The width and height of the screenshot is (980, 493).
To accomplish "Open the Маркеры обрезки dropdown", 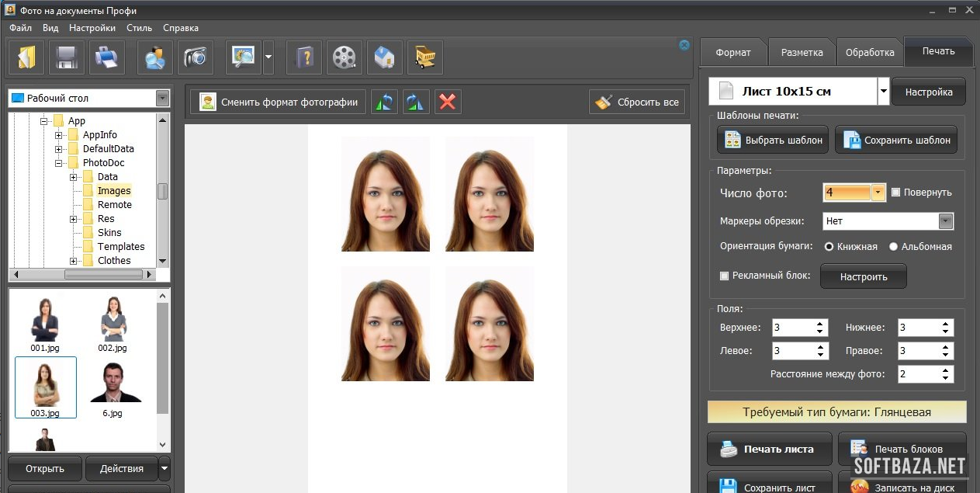I will click(945, 221).
